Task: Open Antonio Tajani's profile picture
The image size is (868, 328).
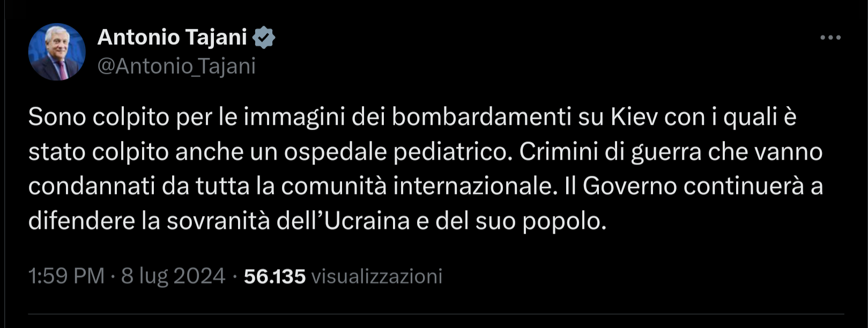Action: pos(57,52)
